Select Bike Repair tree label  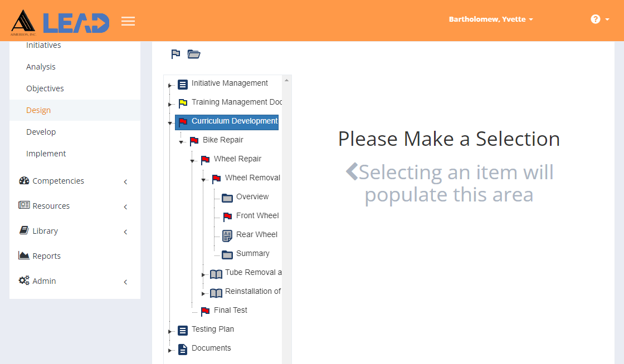[223, 140]
